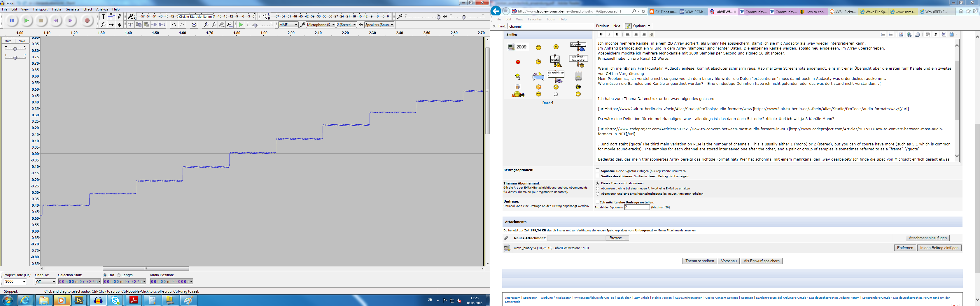Select the Multi-Tool (asterisk) mode
This screenshot has height=306, width=980.
point(119,25)
